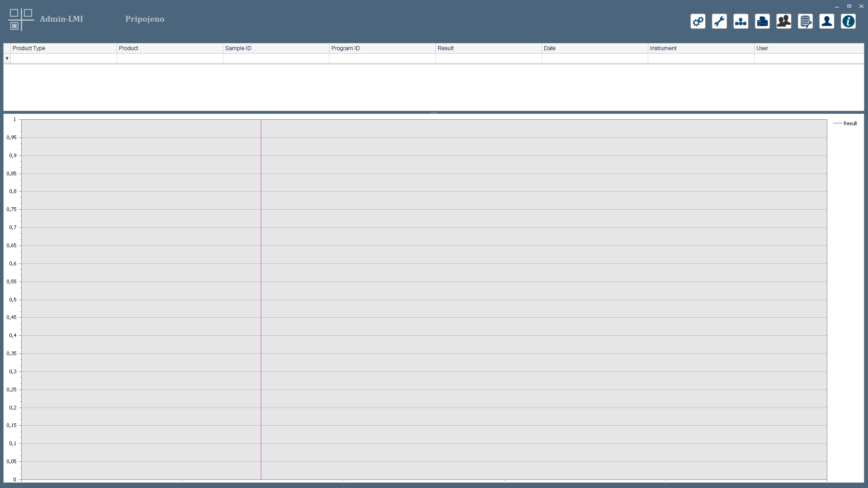The height and width of the screenshot is (488, 868).
Task: Click the Result filter cell
Action: tap(488, 59)
